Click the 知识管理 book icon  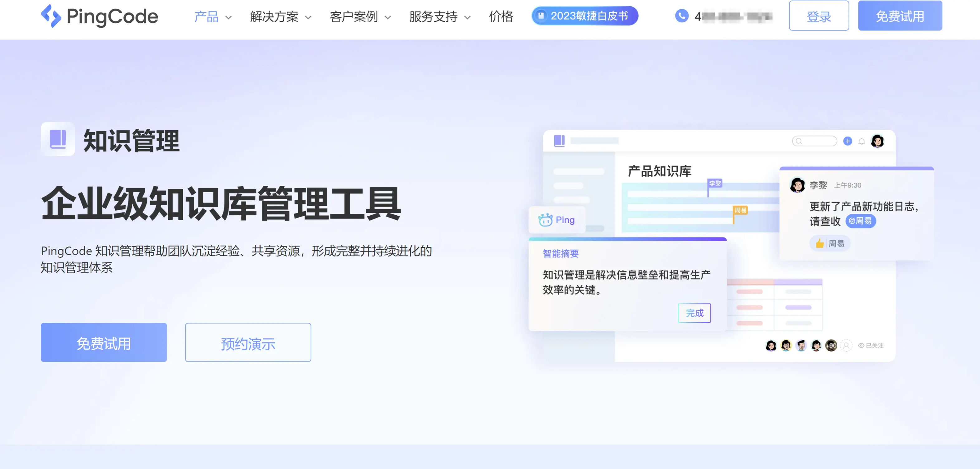[58, 139]
